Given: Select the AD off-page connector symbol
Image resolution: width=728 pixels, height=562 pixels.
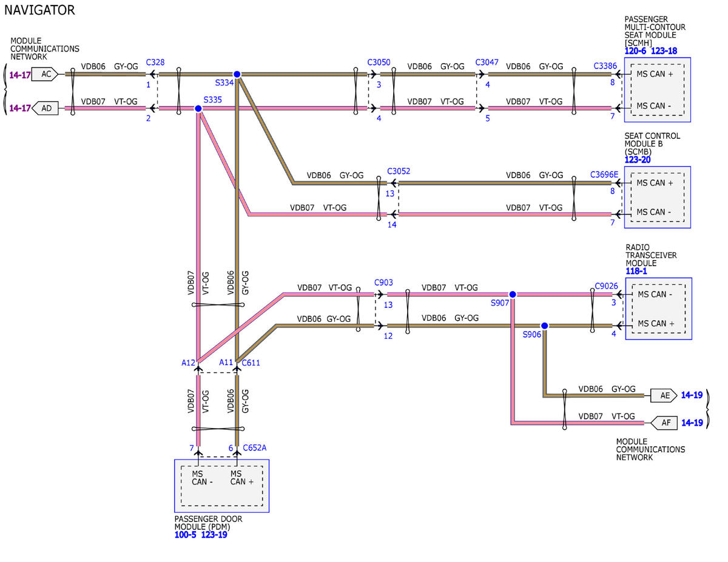Looking at the screenshot, I should pos(45,109).
